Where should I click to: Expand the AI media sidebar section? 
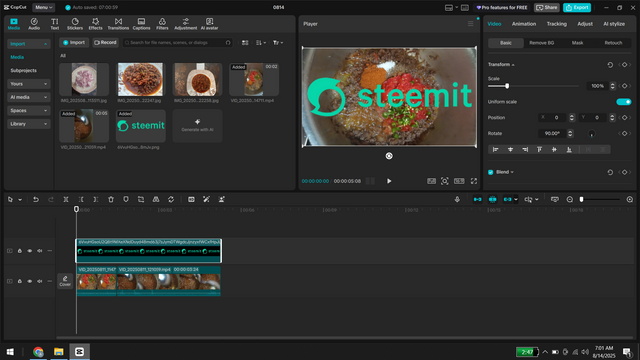(x=29, y=97)
